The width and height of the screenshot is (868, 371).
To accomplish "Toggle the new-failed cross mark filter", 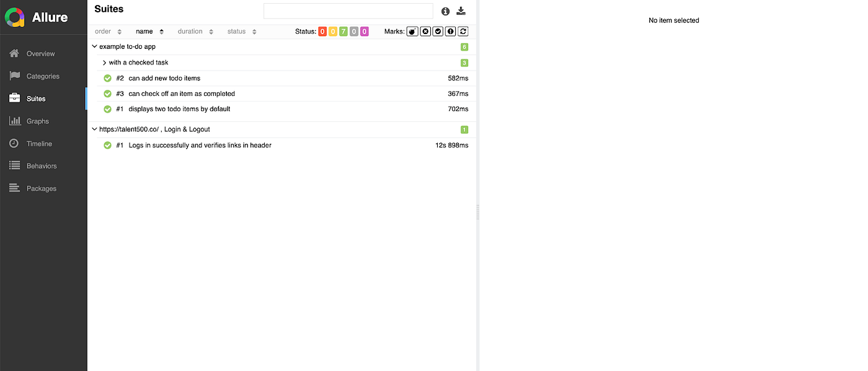I will [425, 32].
